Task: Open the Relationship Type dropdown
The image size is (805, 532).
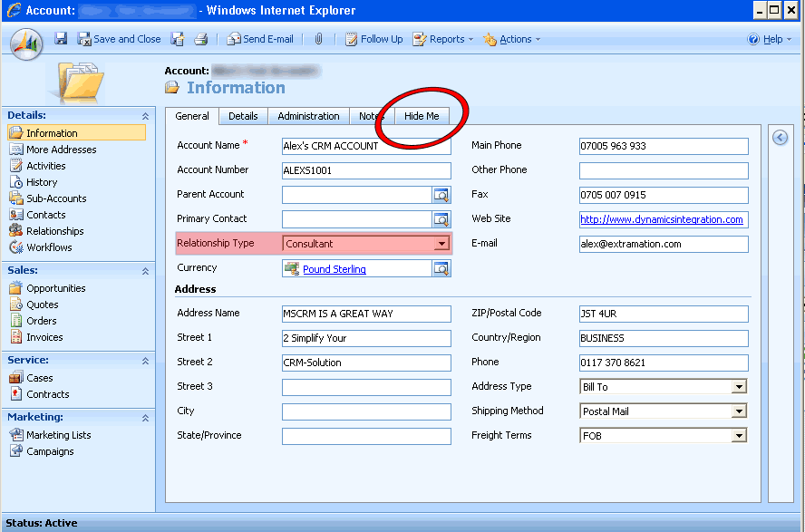Action: pos(441,244)
